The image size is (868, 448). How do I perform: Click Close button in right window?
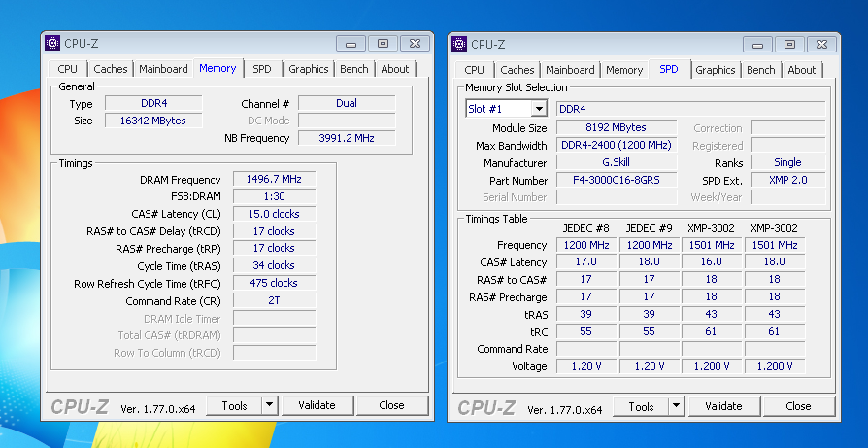click(799, 406)
